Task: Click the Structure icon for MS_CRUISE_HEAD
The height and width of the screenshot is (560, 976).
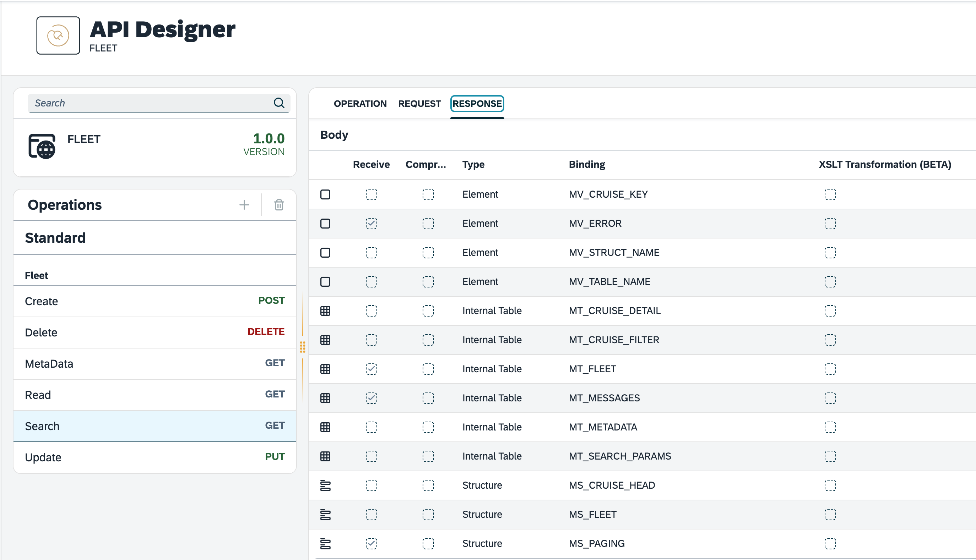Action: (325, 484)
